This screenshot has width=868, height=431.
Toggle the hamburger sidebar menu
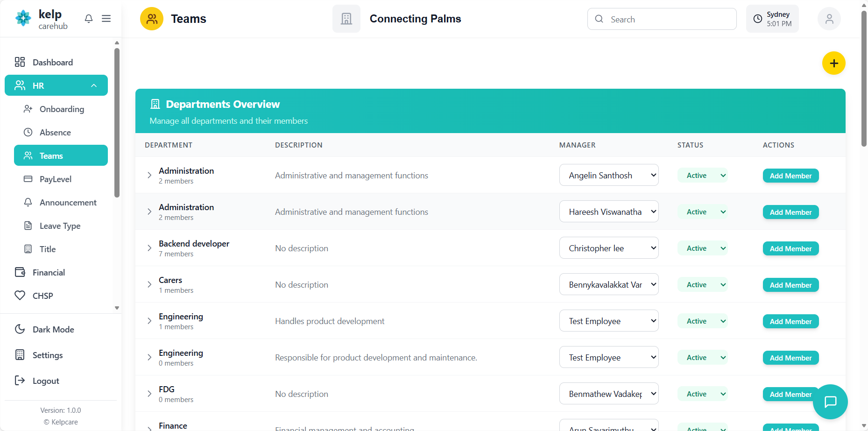pyautogui.click(x=106, y=19)
